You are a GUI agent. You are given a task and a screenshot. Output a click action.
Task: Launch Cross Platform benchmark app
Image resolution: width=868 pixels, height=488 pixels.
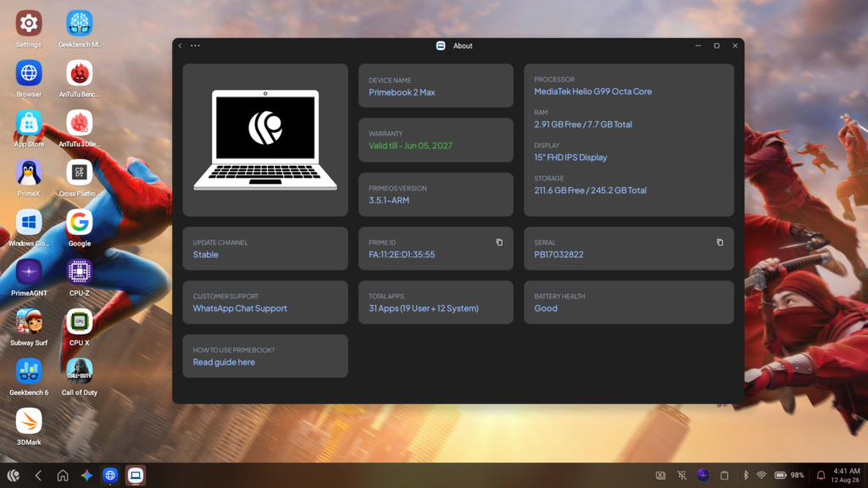[79, 173]
